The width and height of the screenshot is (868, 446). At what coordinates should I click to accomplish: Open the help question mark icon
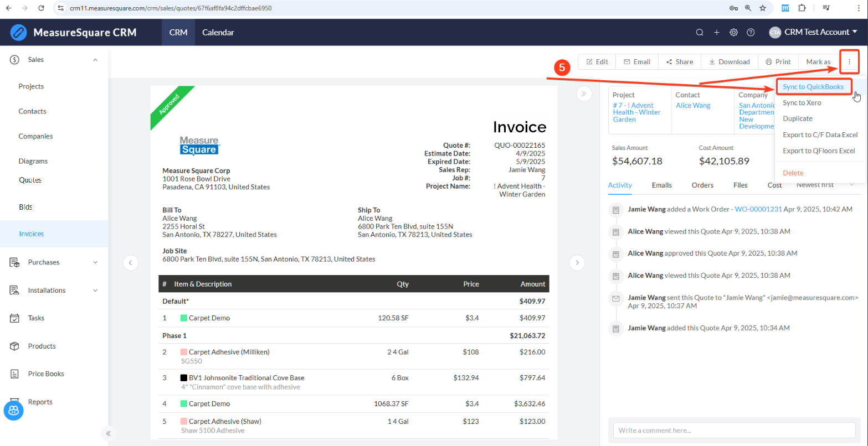coord(751,33)
